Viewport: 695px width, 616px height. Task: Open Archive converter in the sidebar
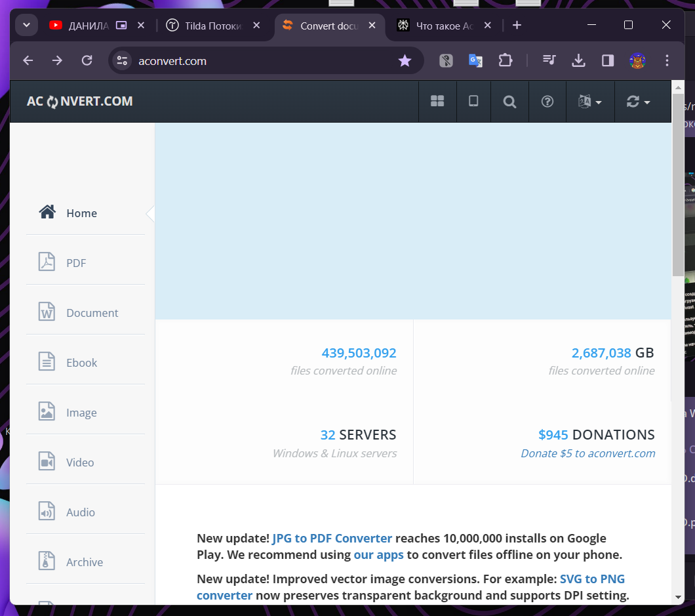[x=85, y=562]
